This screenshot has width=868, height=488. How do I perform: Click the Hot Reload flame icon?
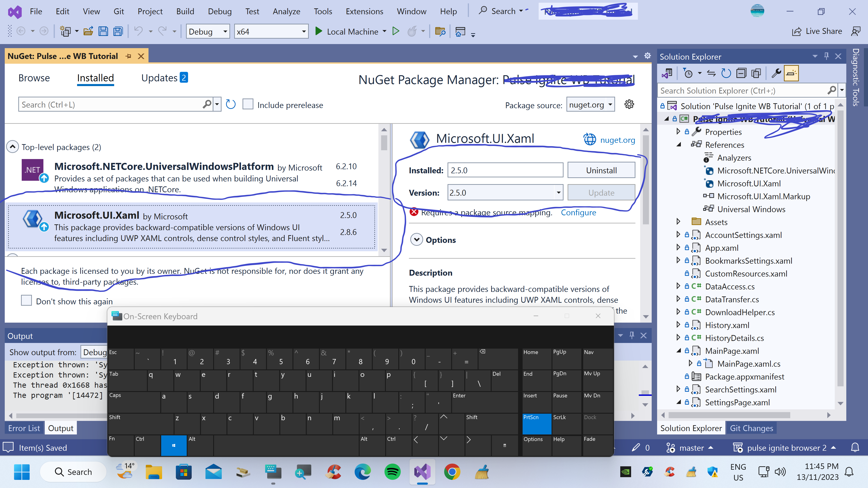click(412, 31)
